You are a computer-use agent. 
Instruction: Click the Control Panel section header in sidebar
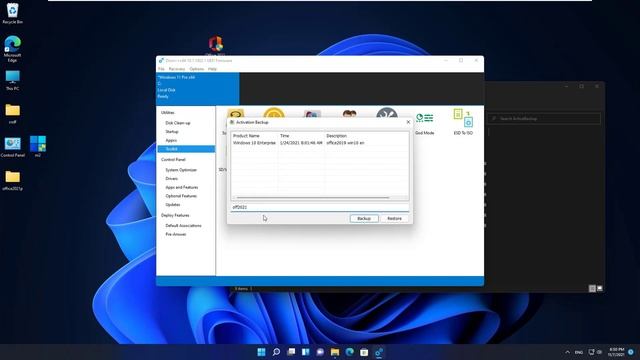tap(173, 160)
